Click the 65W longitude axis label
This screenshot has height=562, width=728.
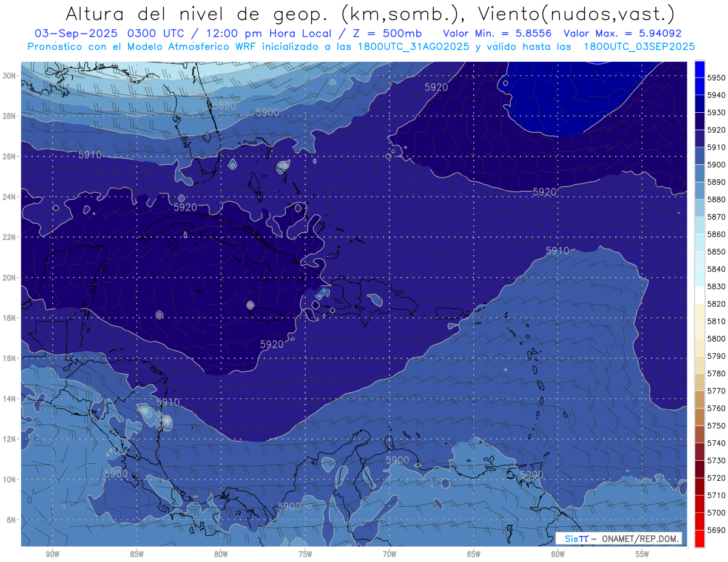pos(474,554)
